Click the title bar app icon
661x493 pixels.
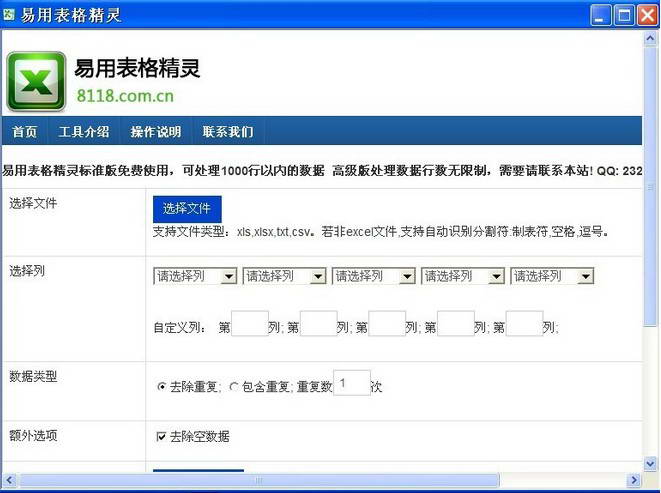(x=9, y=14)
